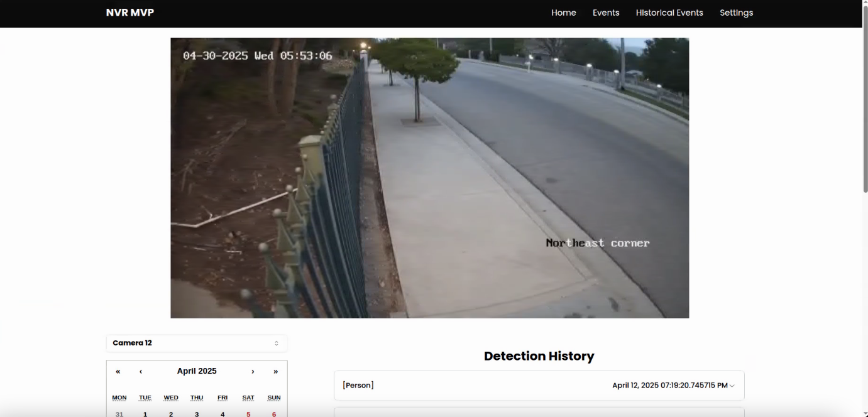Pick April 3 in the calendar
Image resolution: width=868 pixels, height=417 pixels.
point(197,414)
